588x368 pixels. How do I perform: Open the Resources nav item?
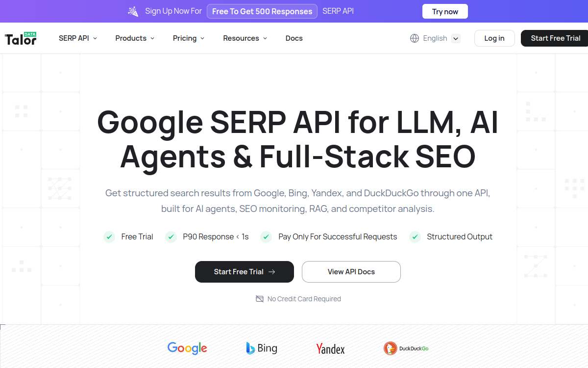click(245, 38)
